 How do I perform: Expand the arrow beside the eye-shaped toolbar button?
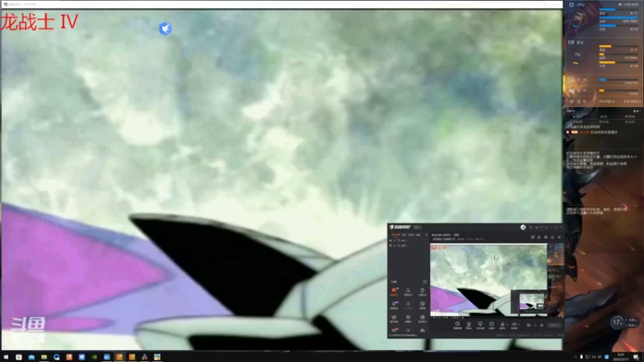518,324
